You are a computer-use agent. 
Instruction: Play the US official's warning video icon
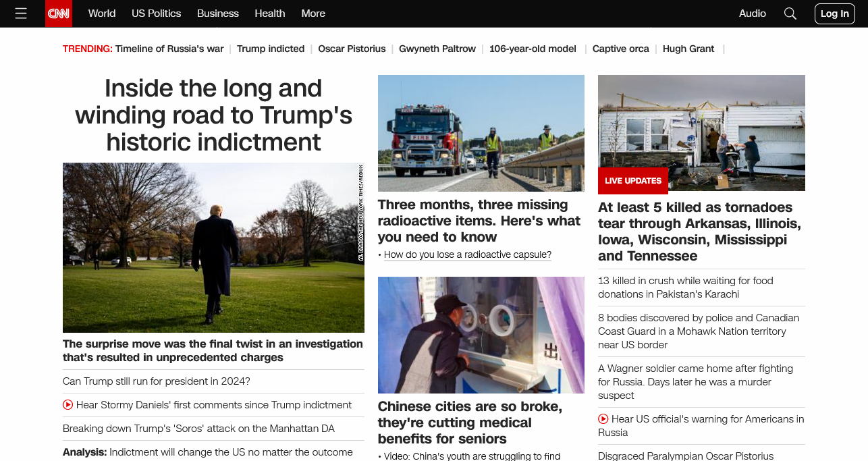coord(603,419)
